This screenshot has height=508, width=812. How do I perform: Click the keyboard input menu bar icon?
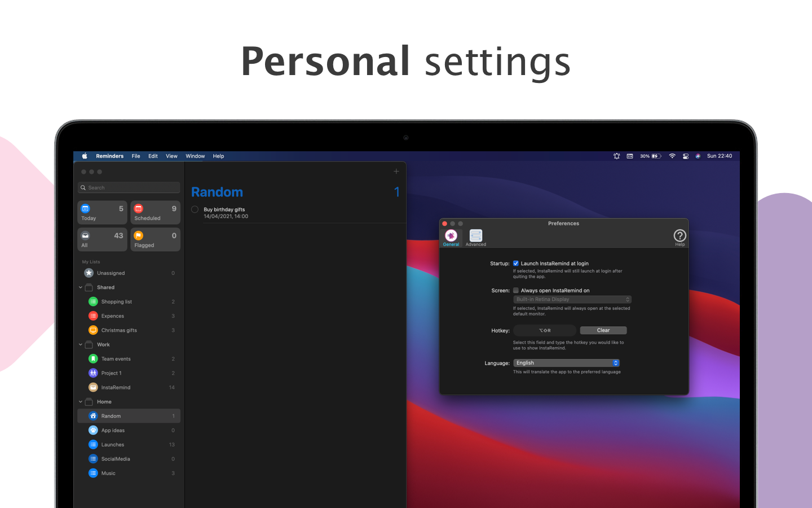630,156
